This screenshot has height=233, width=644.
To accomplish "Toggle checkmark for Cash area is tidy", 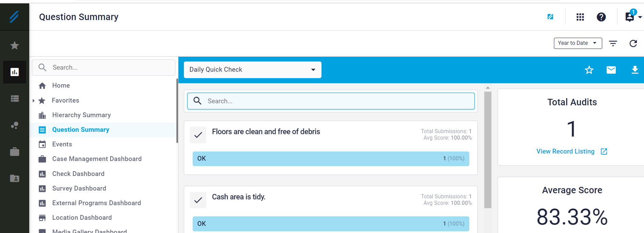I will pos(198,200).
